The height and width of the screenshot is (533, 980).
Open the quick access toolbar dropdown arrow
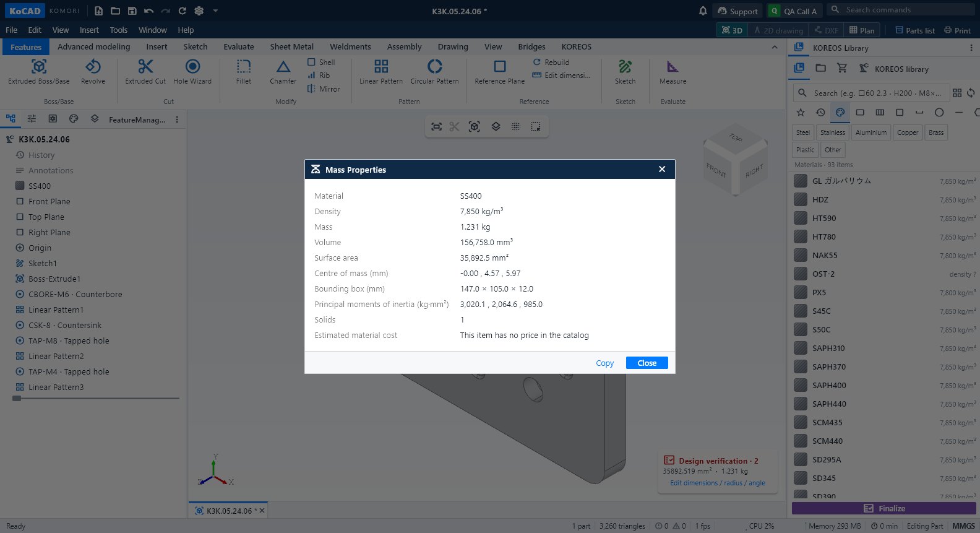tap(215, 11)
